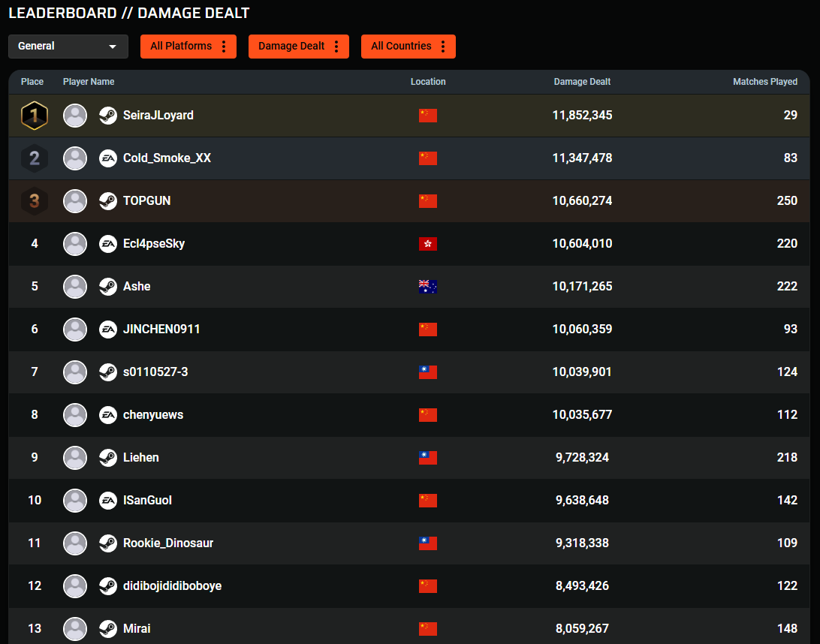Open the didibojididiboboye player name
Image resolution: width=820 pixels, height=644 pixels.
172,586
